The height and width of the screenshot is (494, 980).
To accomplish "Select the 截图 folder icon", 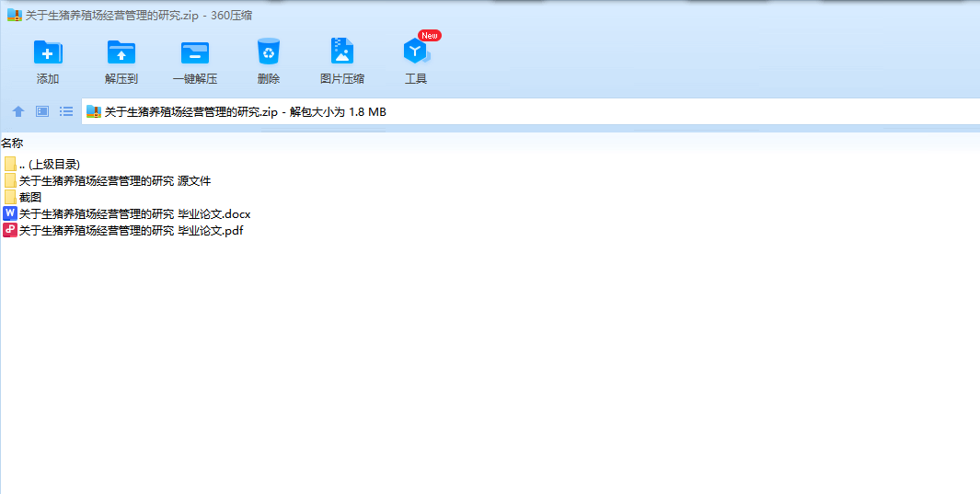I will tap(10, 197).
